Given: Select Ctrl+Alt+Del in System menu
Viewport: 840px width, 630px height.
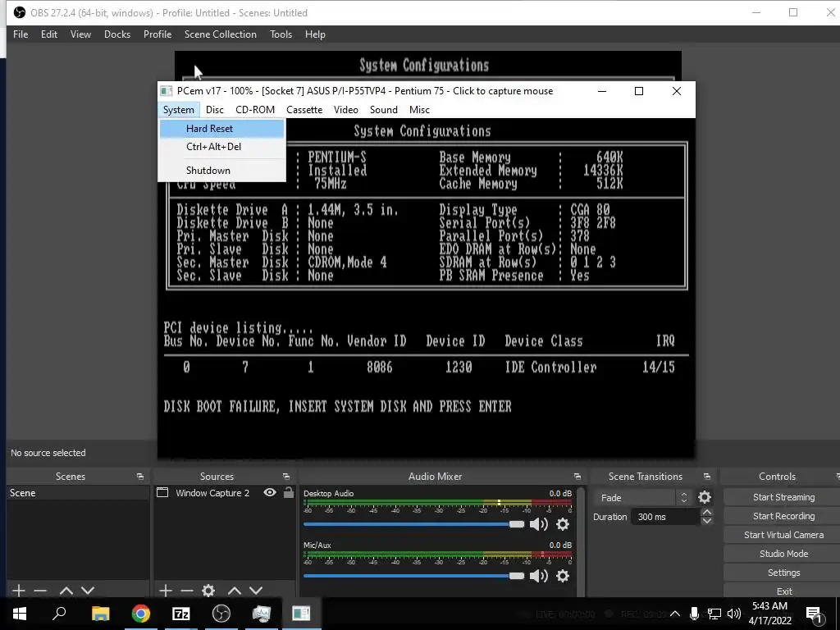Looking at the screenshot, I should point(221,147).
